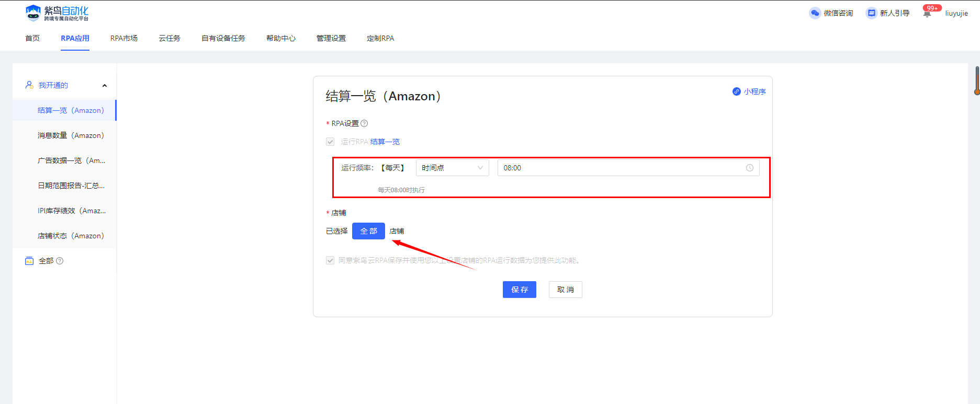
Task: Click the help icon beside RPA设置
Action: (365, 123)
